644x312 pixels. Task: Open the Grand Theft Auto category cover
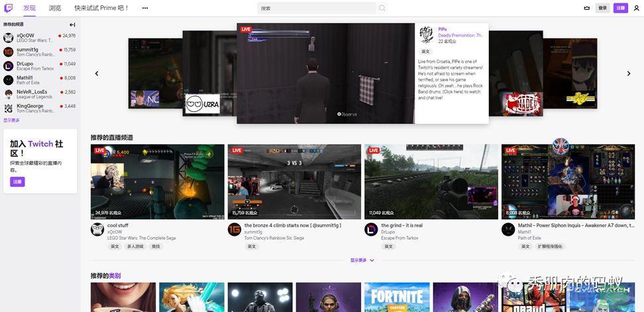click(534, 297)
